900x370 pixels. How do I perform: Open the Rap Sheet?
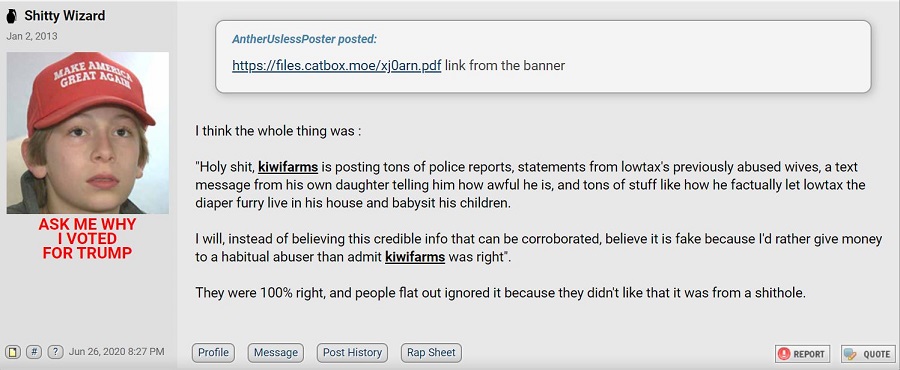pyautogui.click(x=431, y=353)
